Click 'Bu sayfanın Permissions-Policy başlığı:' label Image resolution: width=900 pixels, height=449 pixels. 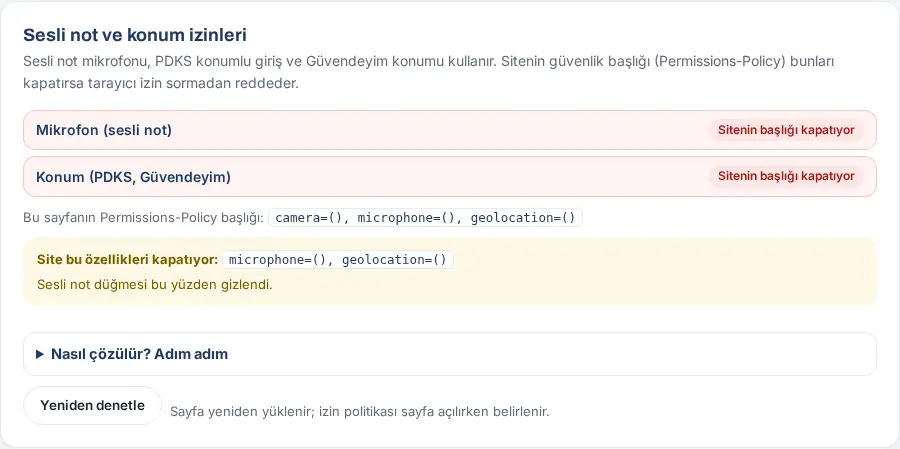pos(143,218)
